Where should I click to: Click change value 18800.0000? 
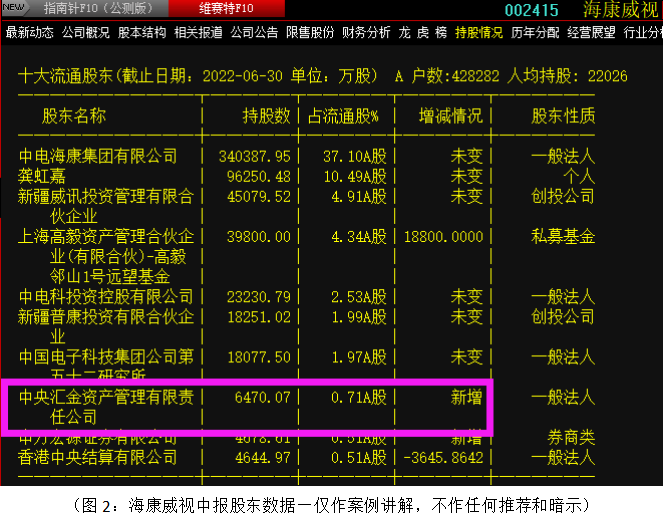tap(443, 237)
